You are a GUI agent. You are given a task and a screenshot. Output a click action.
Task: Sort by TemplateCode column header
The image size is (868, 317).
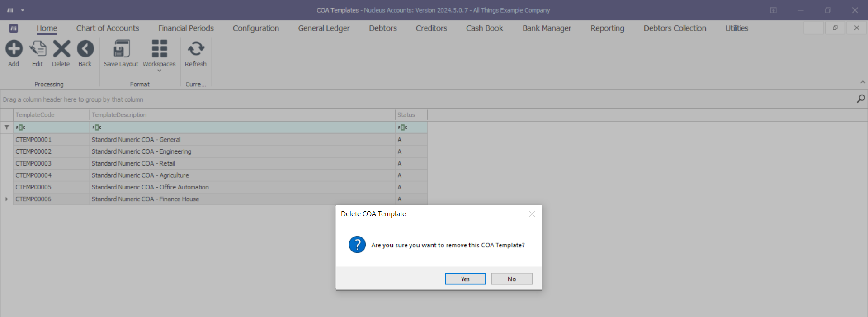coord(51,115)
